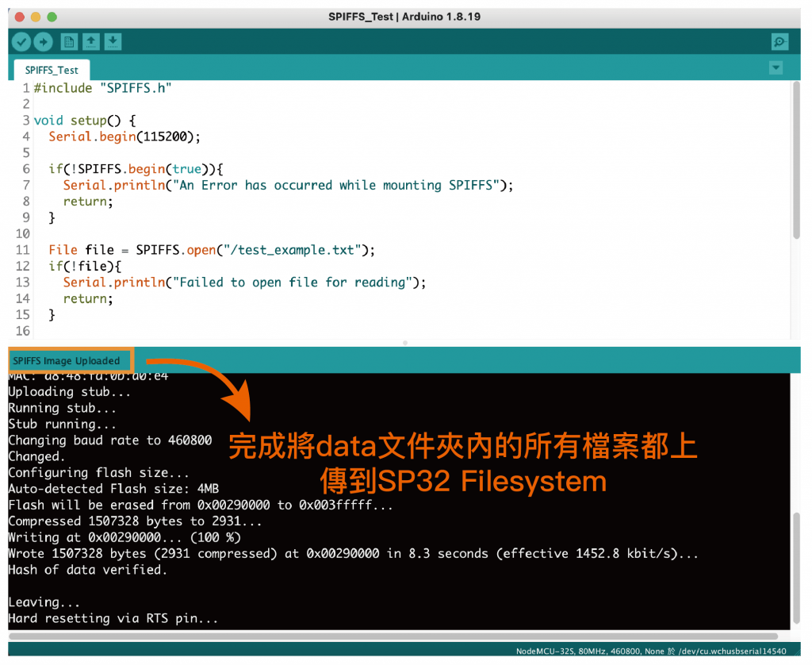Click the Upload sketch arrow icon
The height and width of the screenshot is (665, 812).
tap(44, 41)
